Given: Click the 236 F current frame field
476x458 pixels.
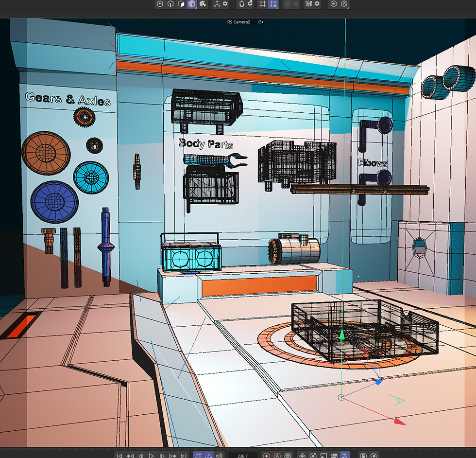Looking at the screenshot, I should pos(242,456).
